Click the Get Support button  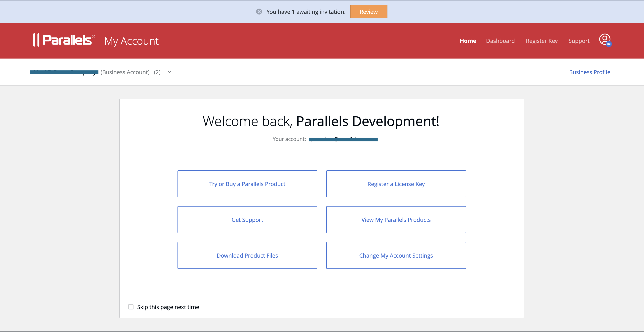point(247,219)
